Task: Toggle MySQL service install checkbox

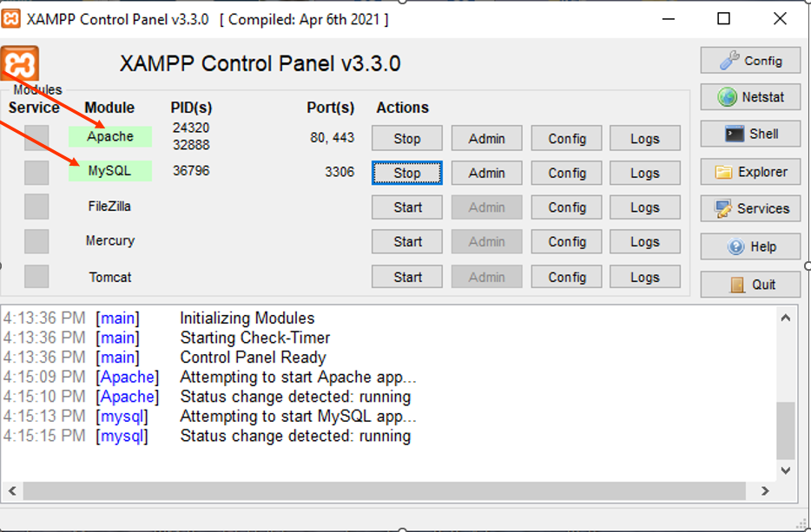Action: coord(36,172)
